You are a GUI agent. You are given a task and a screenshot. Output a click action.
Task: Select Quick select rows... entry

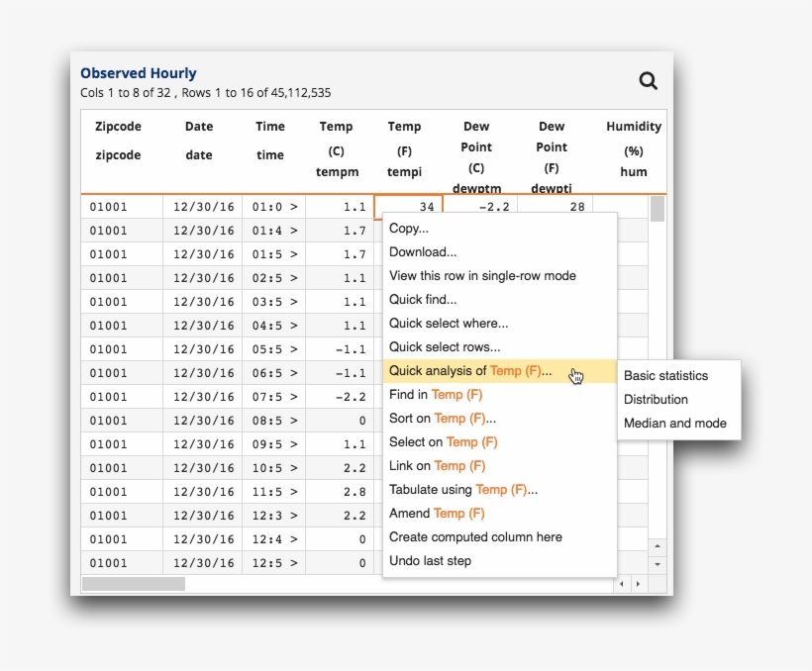tap(500, 347)
